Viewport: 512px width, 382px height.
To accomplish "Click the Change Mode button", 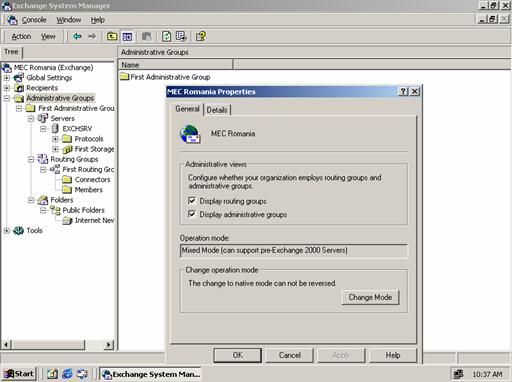I will 370,297.
